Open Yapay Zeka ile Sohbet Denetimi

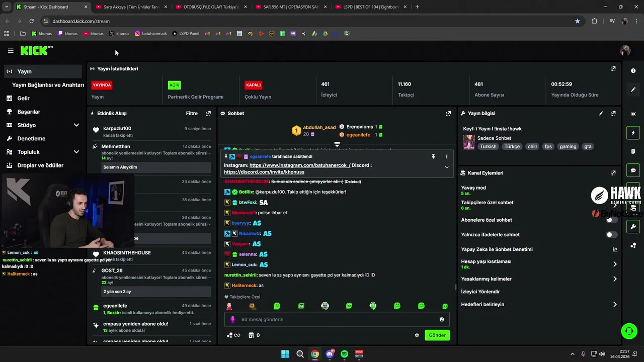pos(539,249)
